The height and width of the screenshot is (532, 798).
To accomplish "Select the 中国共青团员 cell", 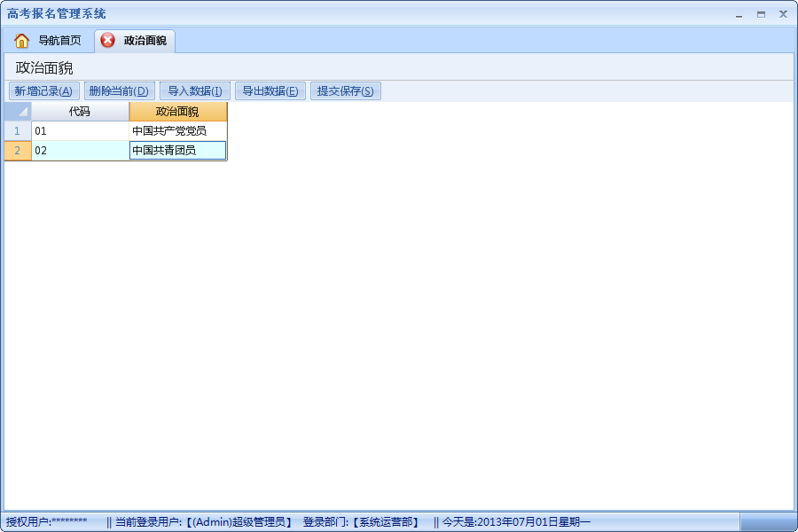I will pos(177,150).
